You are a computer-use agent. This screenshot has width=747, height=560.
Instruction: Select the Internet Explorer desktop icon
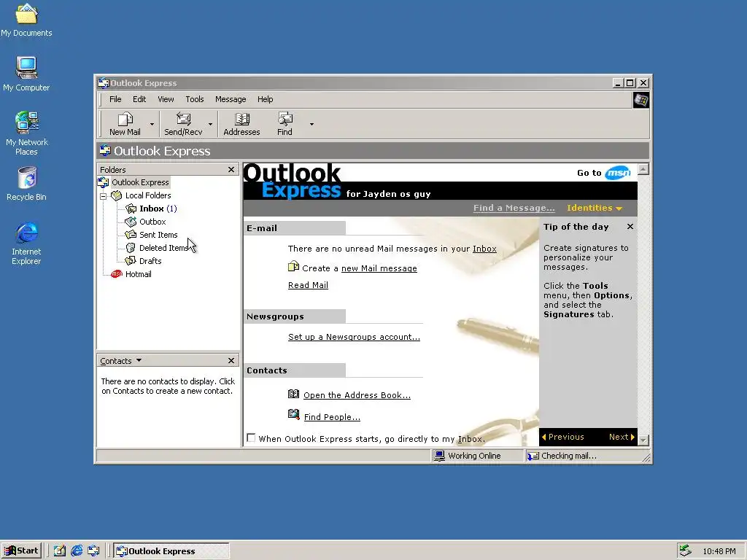[26, 243]
